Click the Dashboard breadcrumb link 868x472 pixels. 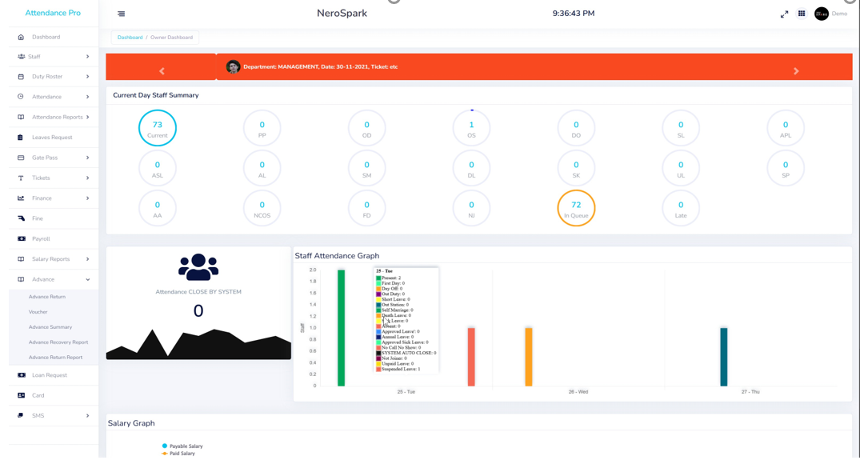click(130, 38)
